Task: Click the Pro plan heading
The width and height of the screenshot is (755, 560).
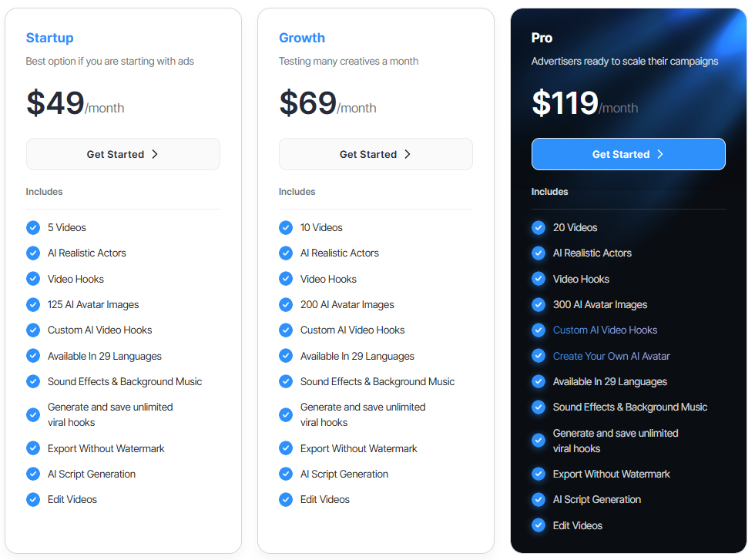Action: (542, 38)
